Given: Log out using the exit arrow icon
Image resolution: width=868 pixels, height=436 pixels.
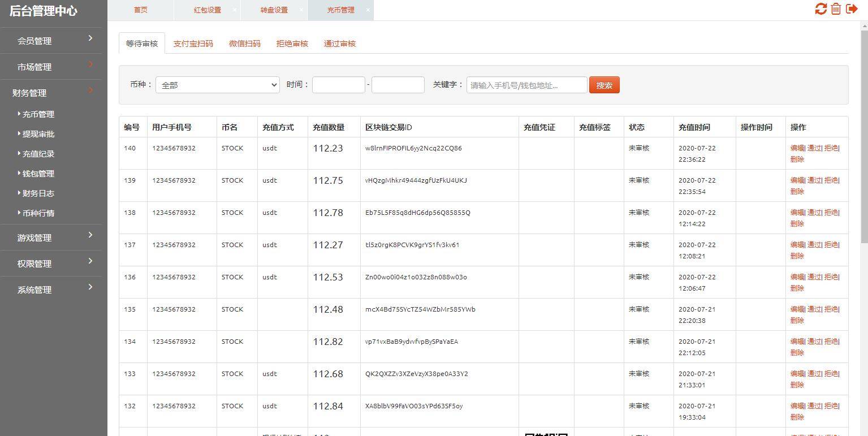Looking at the screenshot, I should coord(851,10).
